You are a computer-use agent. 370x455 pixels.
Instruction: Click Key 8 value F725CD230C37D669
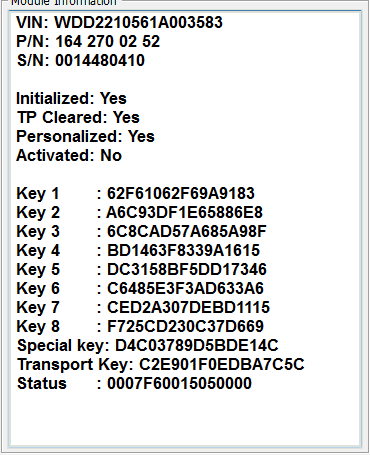185,327
